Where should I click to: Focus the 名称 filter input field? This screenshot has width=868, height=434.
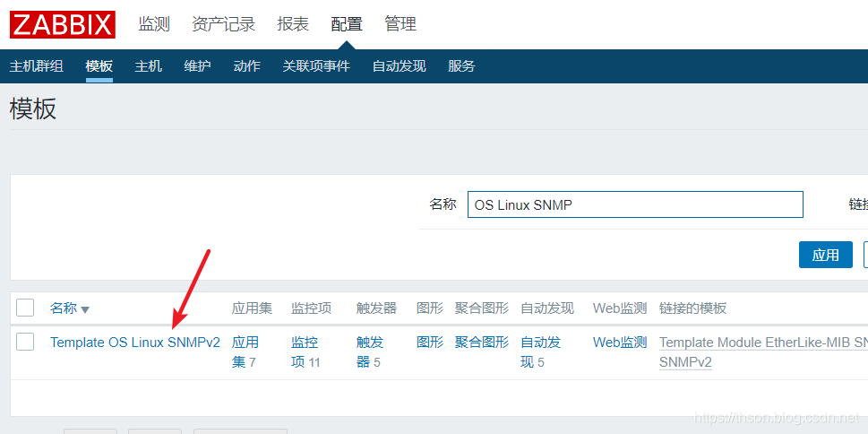[635, 204]
